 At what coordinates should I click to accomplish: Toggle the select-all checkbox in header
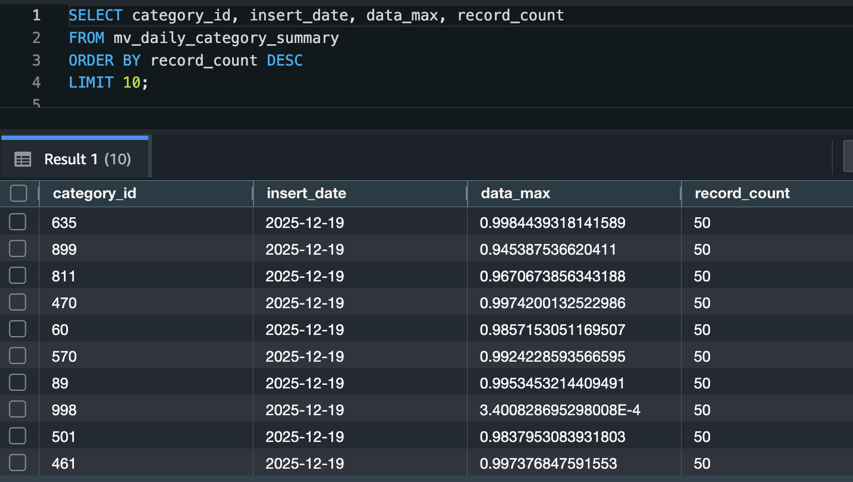[x=18, y=193]
